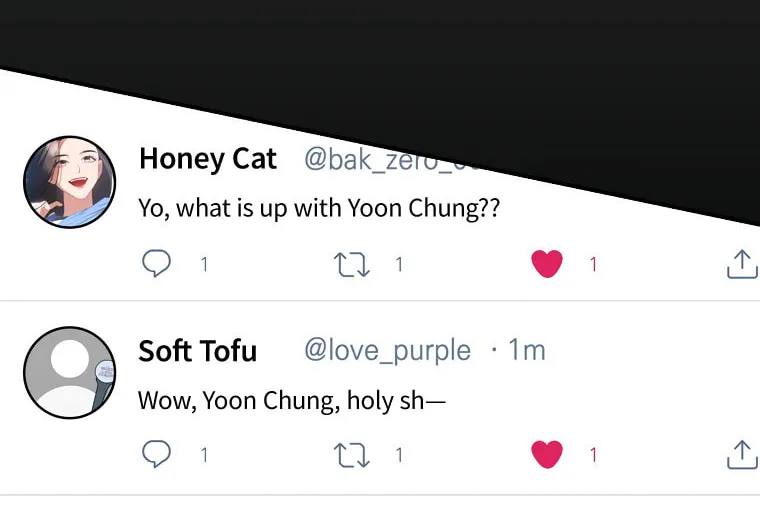Retweet Soft Tofu's post
760x515 pixels.
351,456
